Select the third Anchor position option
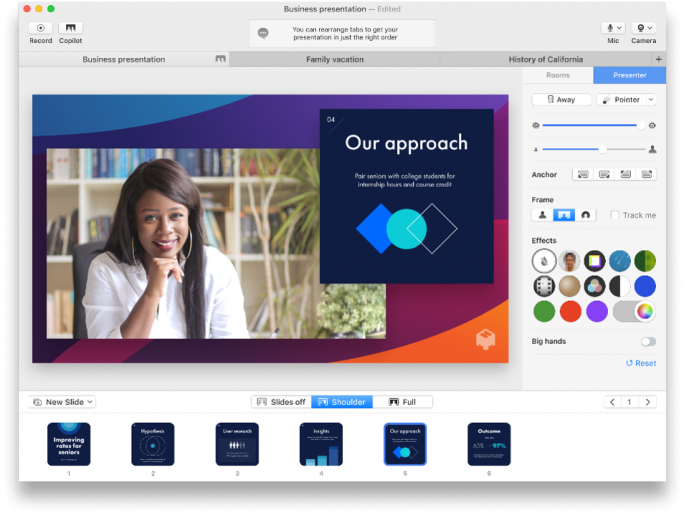 [x=626, y=174]
